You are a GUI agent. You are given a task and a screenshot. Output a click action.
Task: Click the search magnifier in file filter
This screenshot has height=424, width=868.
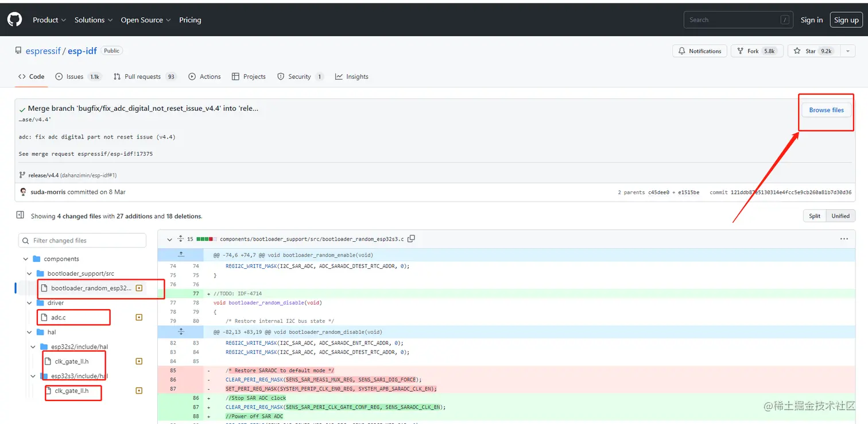26,241
